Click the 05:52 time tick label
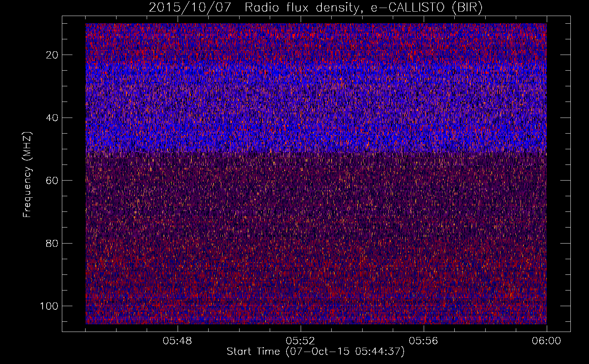589x364 pixels. click(x=300, y=341)
